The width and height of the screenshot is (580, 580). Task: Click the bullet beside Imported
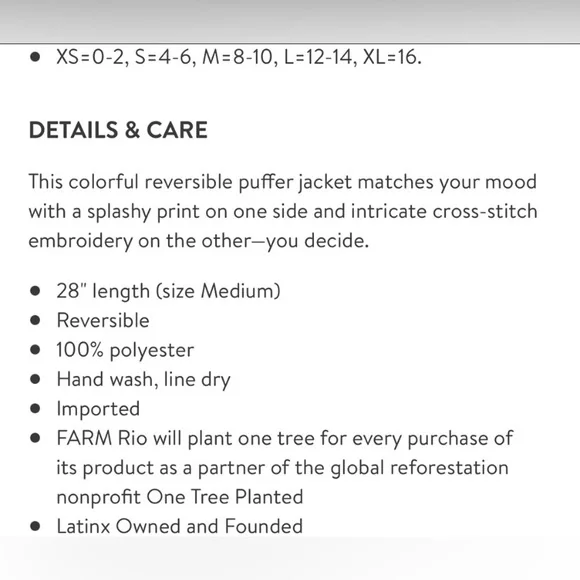click(x=35, y=408)
